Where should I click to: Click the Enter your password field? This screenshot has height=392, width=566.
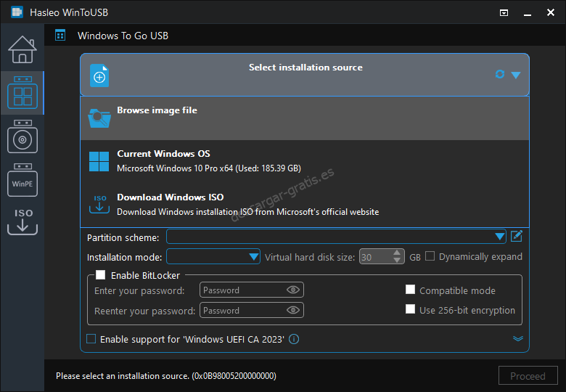(x=252, y=290)
